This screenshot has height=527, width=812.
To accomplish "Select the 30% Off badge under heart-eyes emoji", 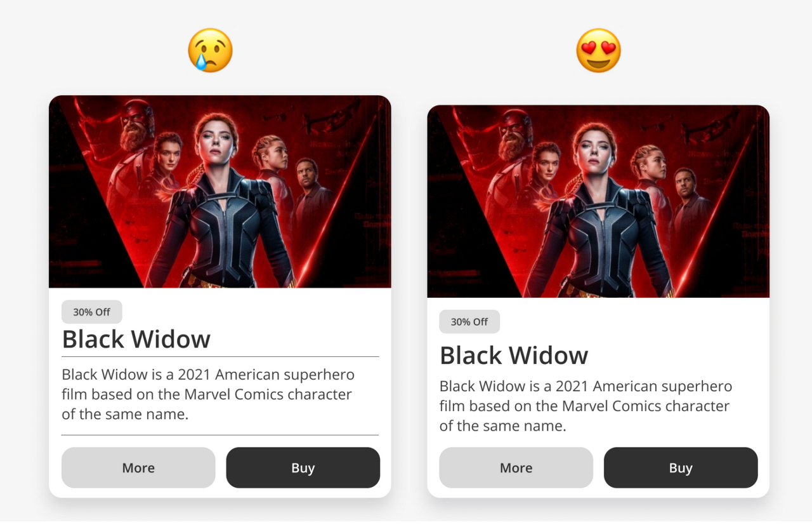I will [469, 322].
